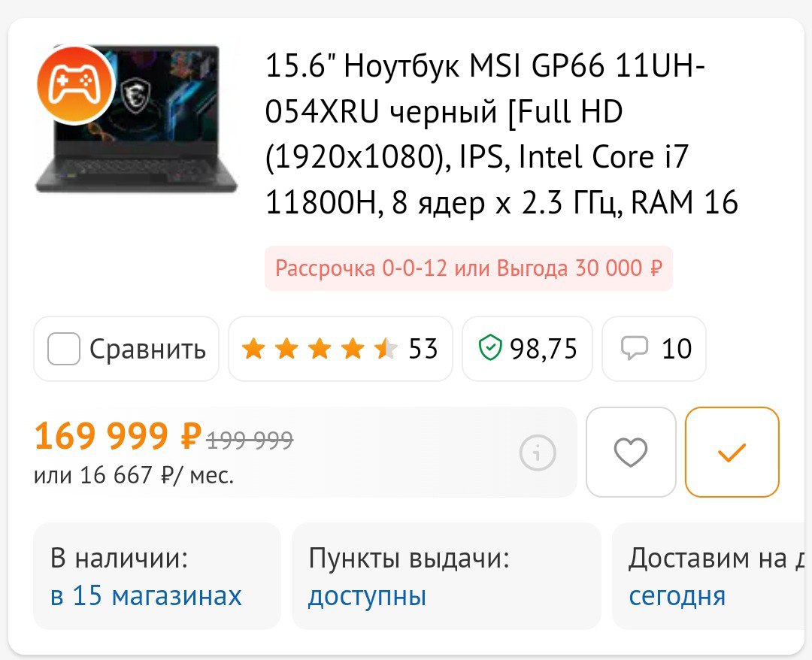This screenshot has height=660, width=812.
Task: Click the доступны pickup points link
Action: (x=367, y=596)
